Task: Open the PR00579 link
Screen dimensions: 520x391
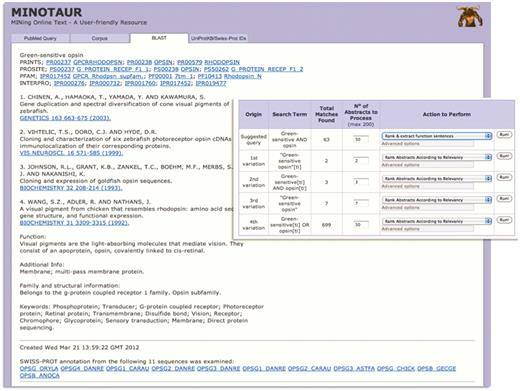Action: (x=190, y=62)
